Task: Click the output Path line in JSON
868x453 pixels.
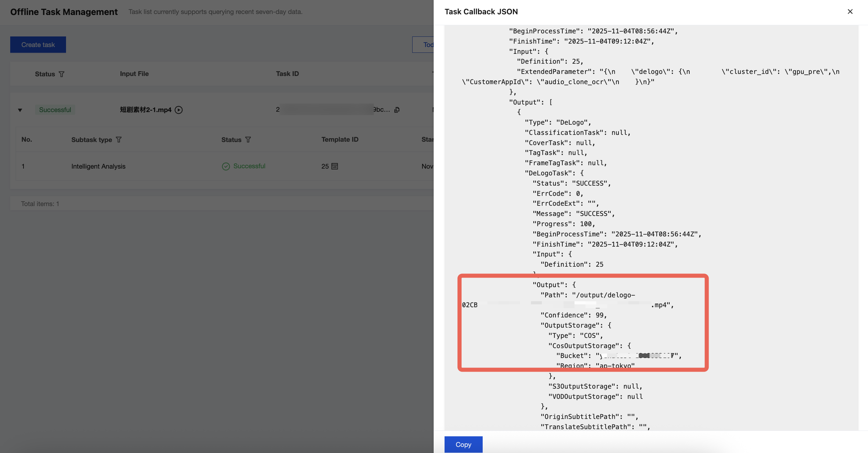Action: (588, 295)
